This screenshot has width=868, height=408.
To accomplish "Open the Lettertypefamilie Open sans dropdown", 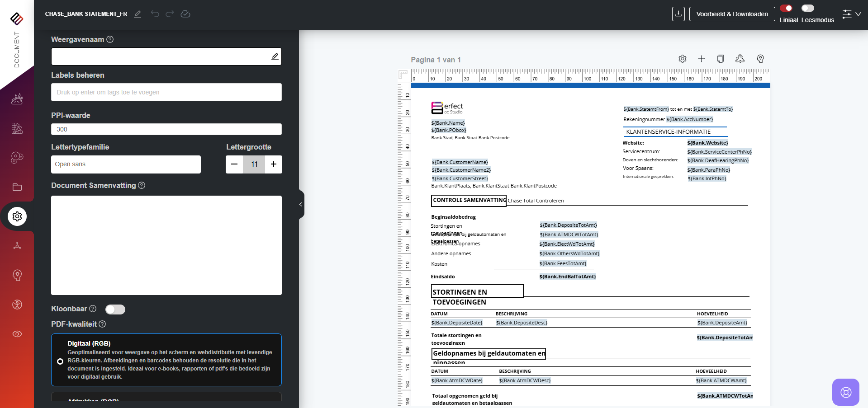I will tap(126, 164).
